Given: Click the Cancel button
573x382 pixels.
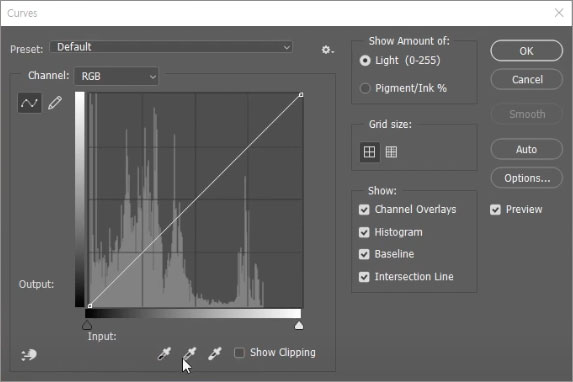Looking at the screenshot, I should [x=526, y=79].
